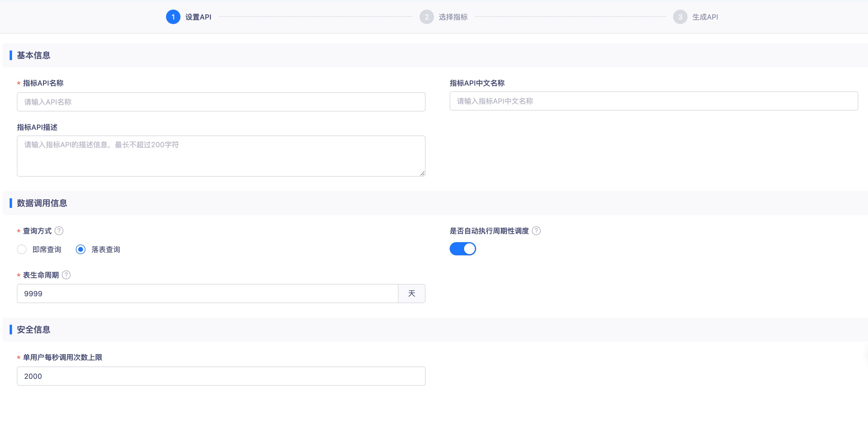This screenshot has width=868, height=423.
Task: Click the 天 unit addon of 表生命周期
Action: (412, 294)
